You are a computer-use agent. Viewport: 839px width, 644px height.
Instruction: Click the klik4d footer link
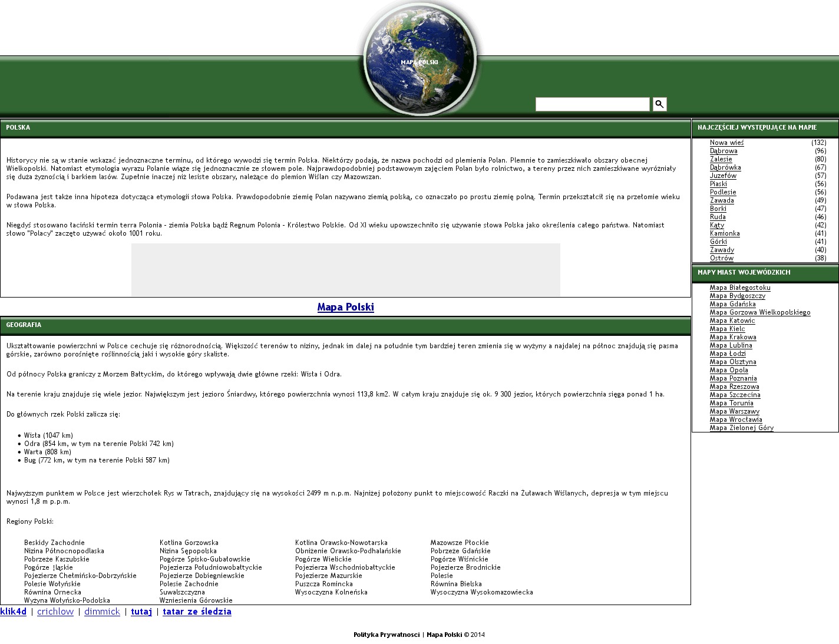click(x=14, y=612)
